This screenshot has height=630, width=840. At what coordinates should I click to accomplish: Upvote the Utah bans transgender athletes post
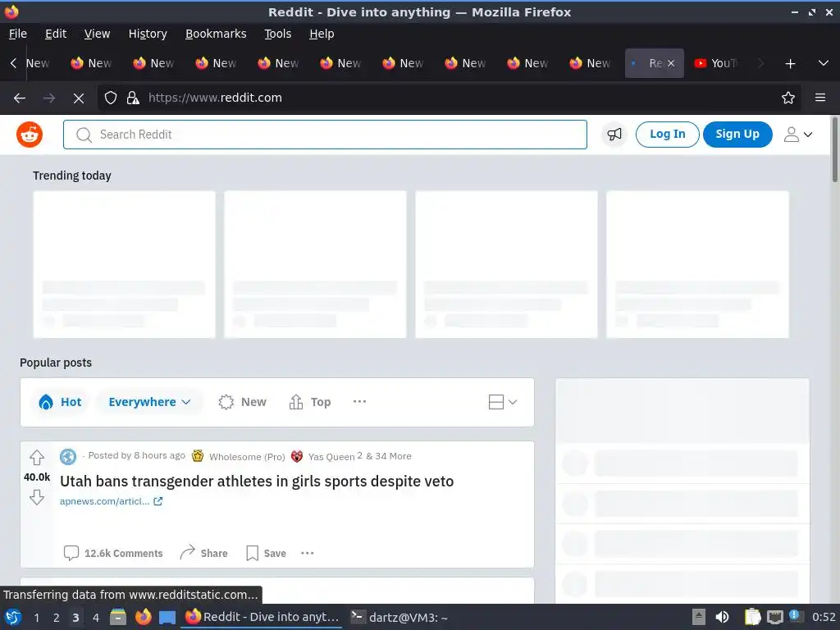coord(37,458)
